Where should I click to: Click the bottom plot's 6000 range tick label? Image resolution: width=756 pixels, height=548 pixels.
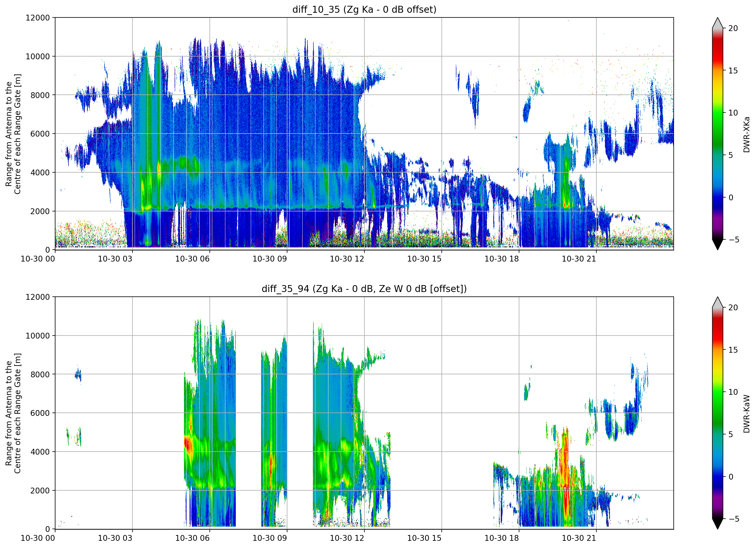coord(40,413)
